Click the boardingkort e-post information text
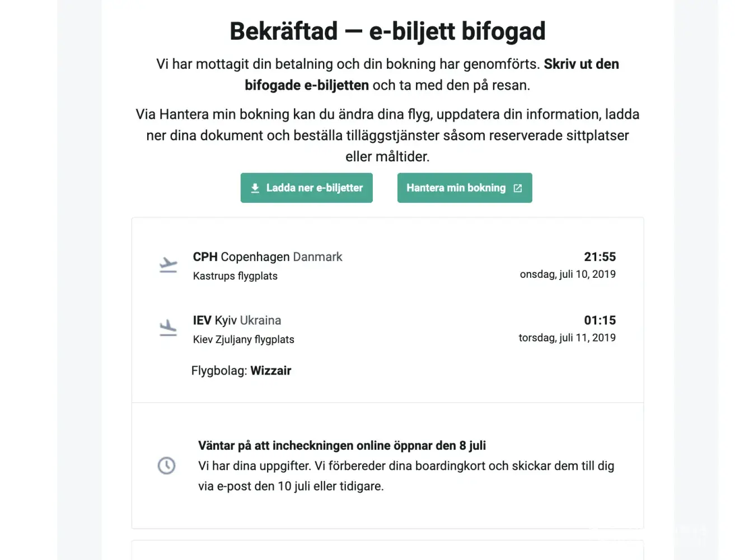Image resolution: width=735 pixels, height=560 pixels. pos(406,476)
